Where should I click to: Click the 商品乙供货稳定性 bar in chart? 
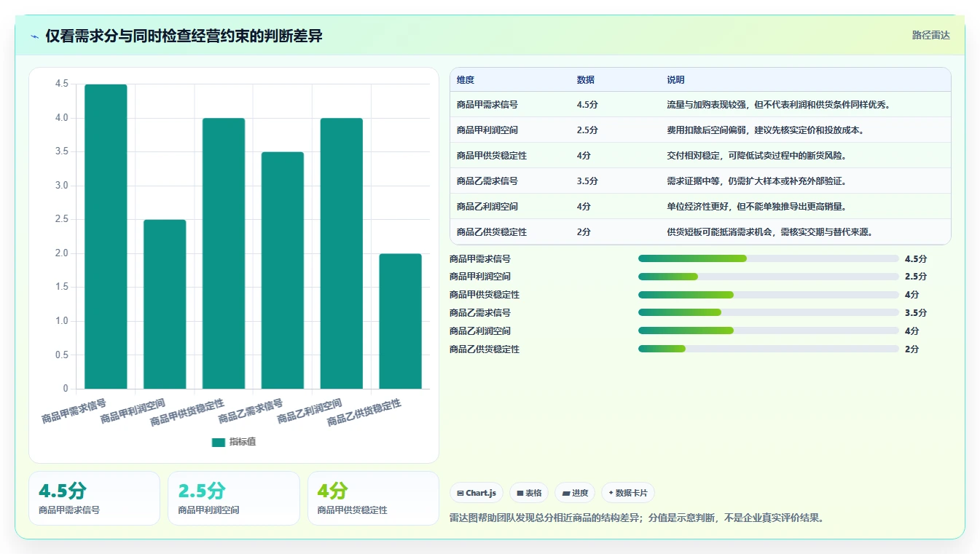click(401, 321)
